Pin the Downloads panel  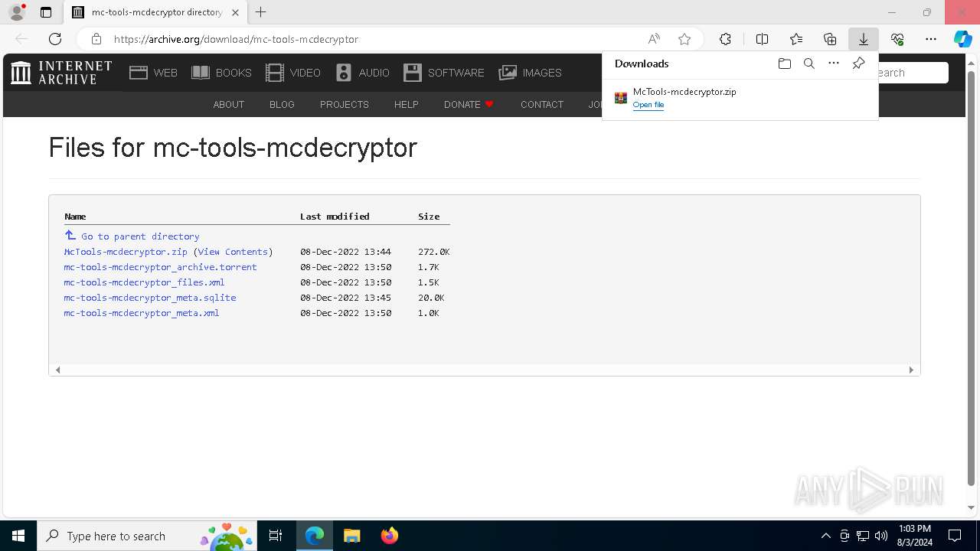click(858, 64)
